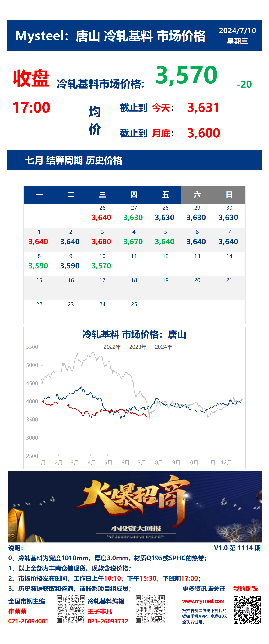Screen dimensions: 269x644
Task: Click price 3,640 under date 1
Action: point(38,242)
